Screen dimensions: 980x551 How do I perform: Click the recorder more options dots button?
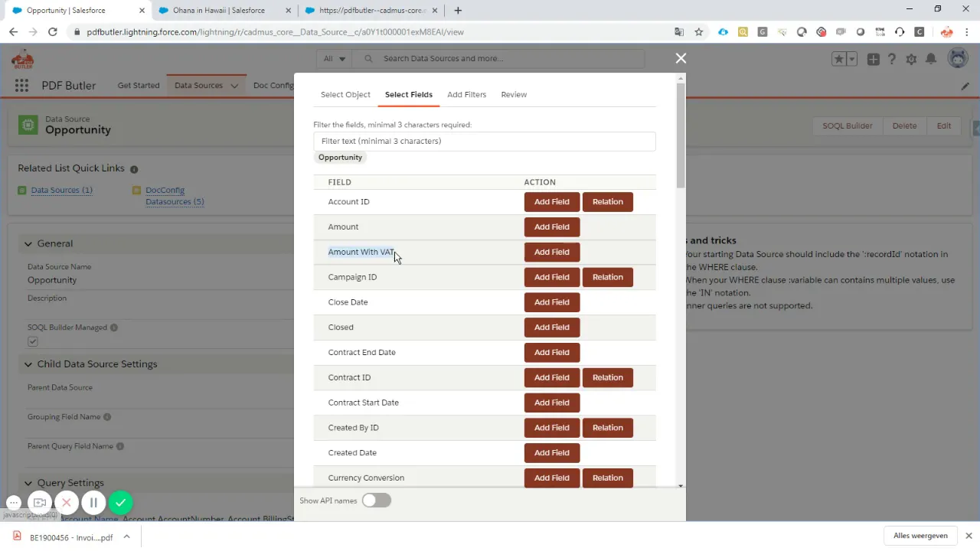pos(14,503)
